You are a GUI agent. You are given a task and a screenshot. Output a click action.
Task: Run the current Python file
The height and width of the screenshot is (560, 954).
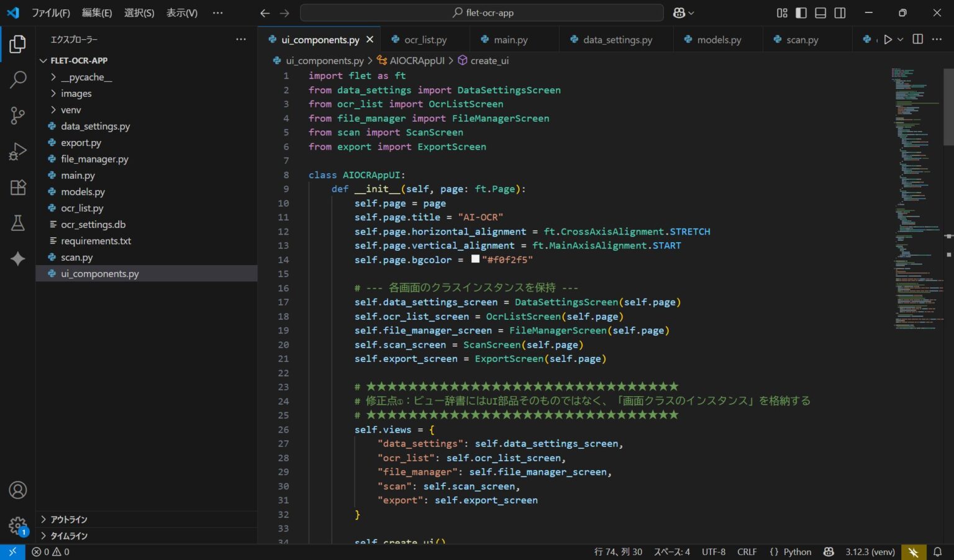[x=888, y=39]
